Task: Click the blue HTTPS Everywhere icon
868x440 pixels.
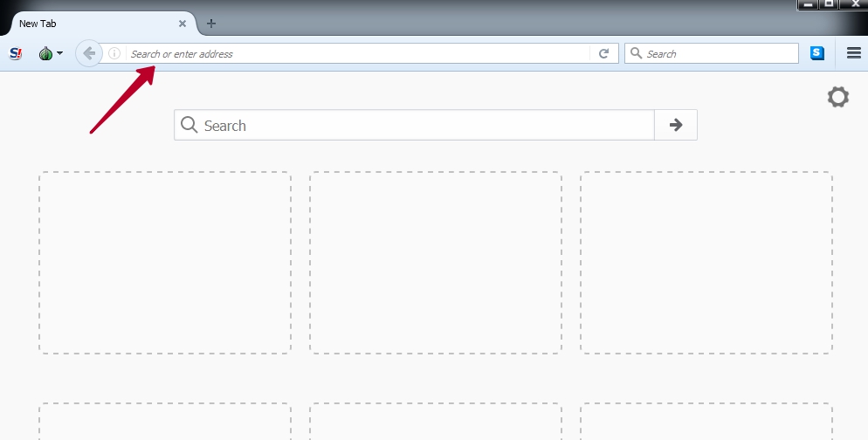Action: pyautogui.click(x=816, y=53)
